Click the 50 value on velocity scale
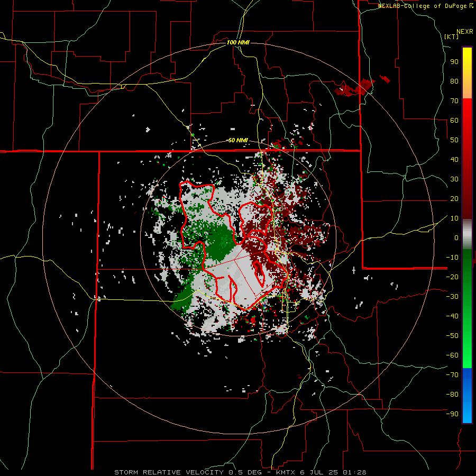This screenshot has width=476, height=476. pos(454,140)
